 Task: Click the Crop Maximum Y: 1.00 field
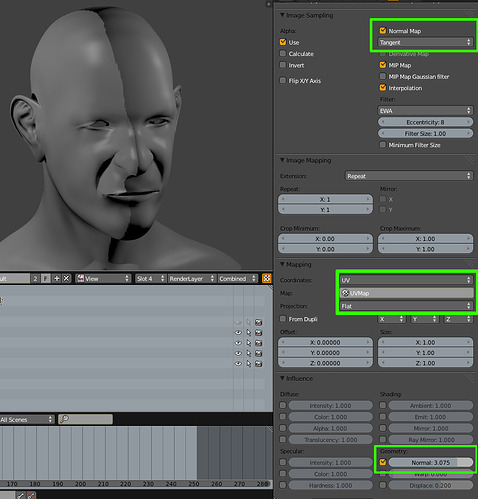click(x=425, y=249)
